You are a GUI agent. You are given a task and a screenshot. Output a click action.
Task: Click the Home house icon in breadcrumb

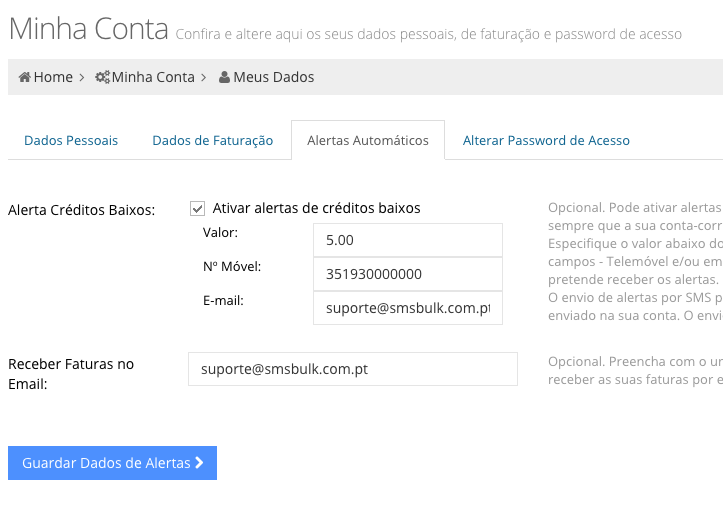click(x=24, y=77)
